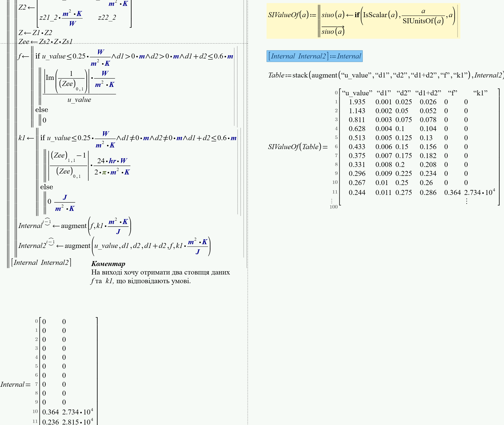Select the Internal2 augment expression

tap(115, 245)
